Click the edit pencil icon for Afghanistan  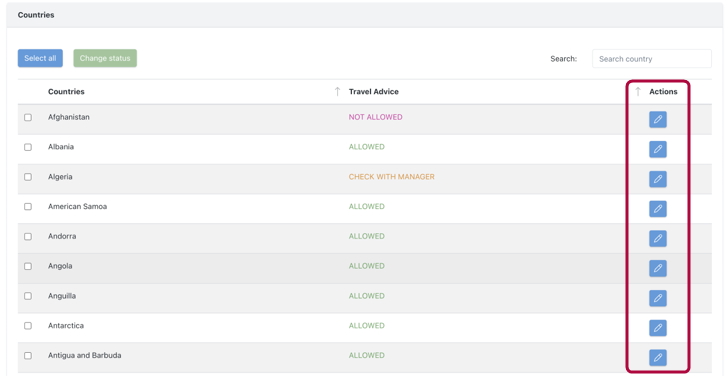657,119
